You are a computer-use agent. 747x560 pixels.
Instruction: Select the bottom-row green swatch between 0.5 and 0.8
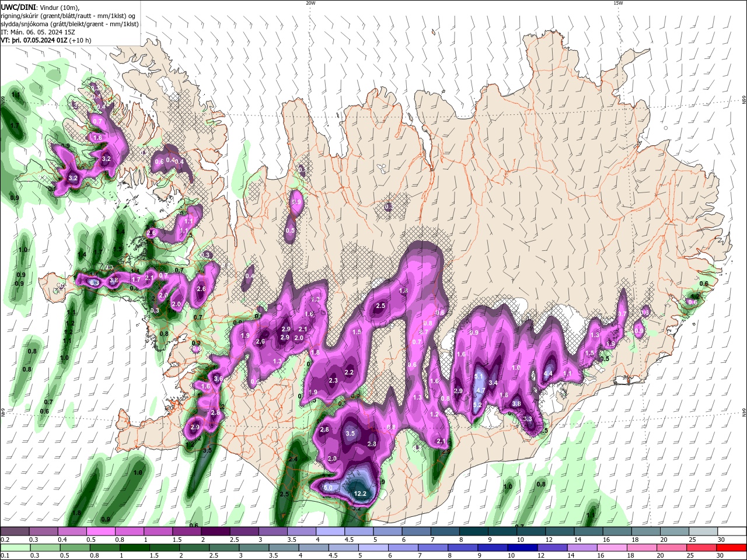(x=74, y=548)
